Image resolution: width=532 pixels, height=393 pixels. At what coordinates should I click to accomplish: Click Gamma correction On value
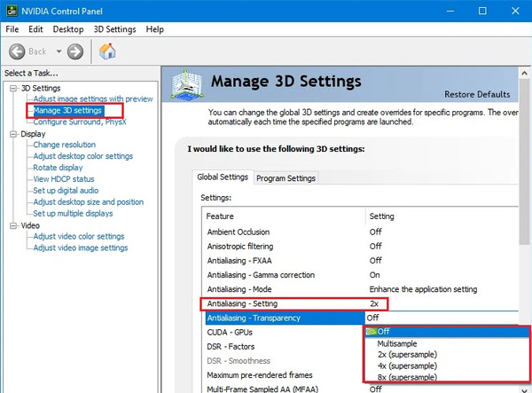coord(374,275)
